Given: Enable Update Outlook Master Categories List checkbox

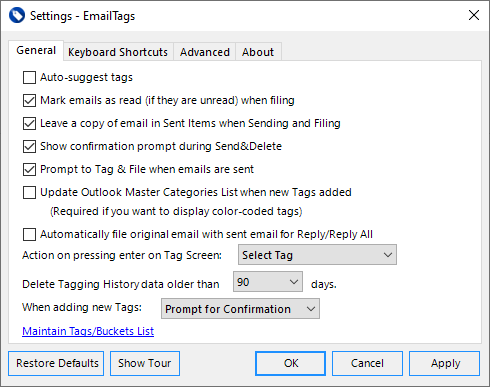Looking at the screenshot, I should click(29, 192).
